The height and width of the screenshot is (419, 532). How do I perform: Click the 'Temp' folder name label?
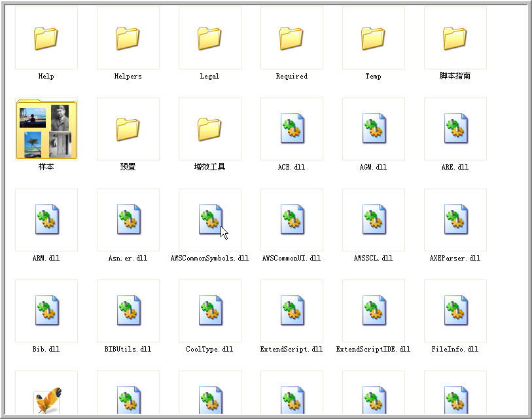click(x=373, y=76)
